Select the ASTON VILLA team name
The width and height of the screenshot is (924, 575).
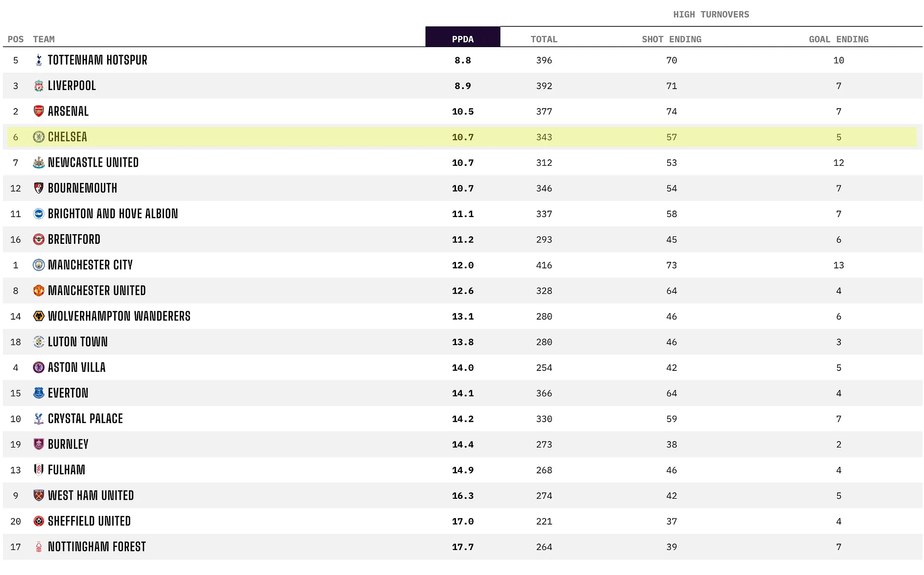[x=77, y=368]
